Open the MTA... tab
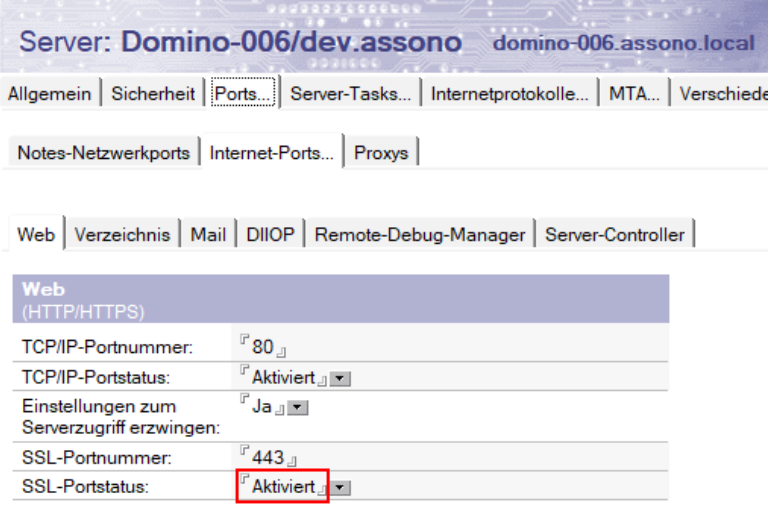 click(x=634, y=93)
